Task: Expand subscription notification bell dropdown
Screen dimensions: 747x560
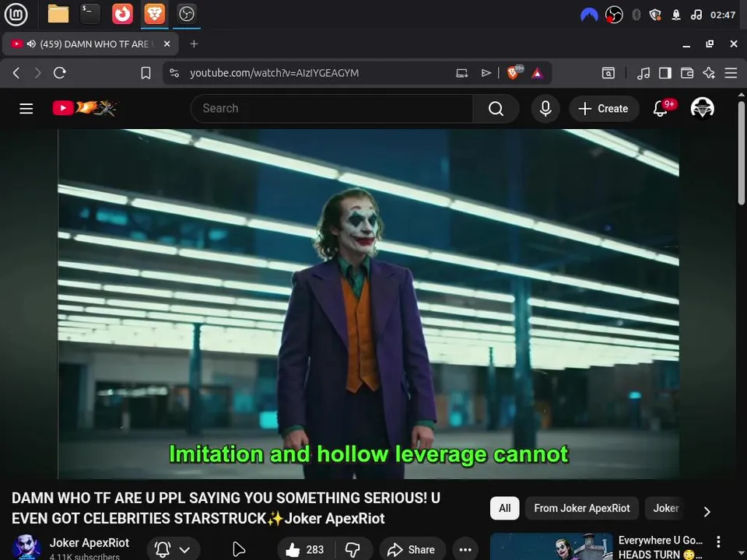Action: point(174,550)
